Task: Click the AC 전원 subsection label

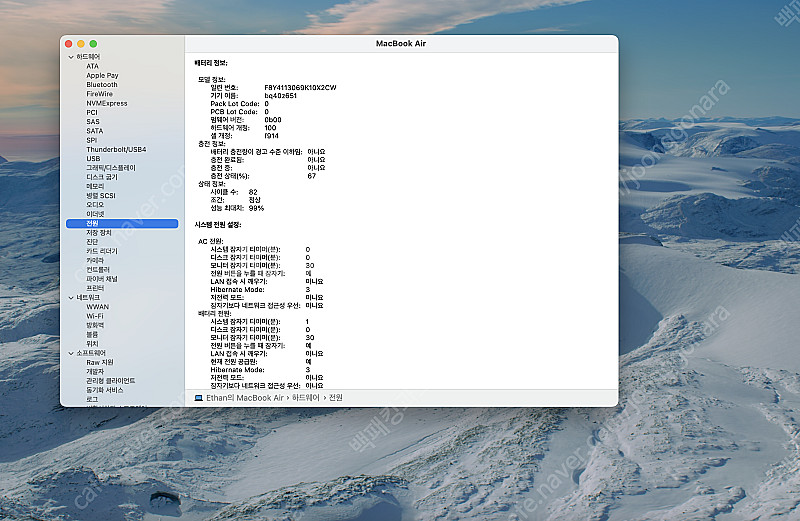Action: (211, 241)
